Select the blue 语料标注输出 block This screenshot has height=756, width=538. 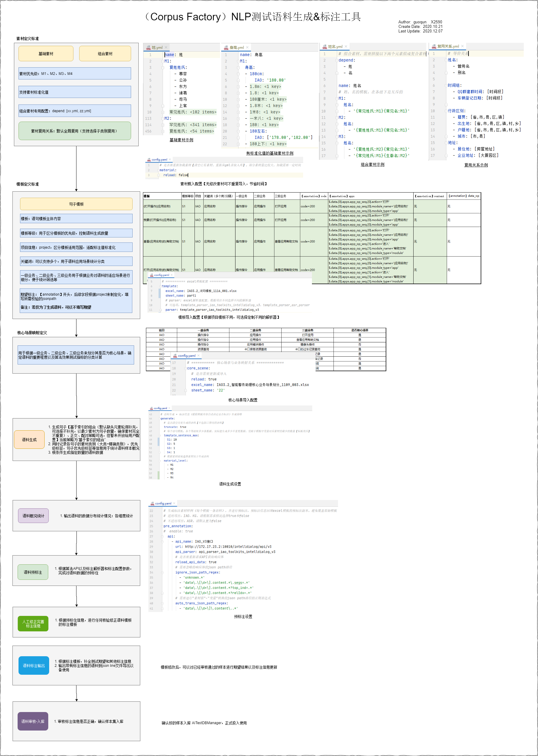pos(34,666)
